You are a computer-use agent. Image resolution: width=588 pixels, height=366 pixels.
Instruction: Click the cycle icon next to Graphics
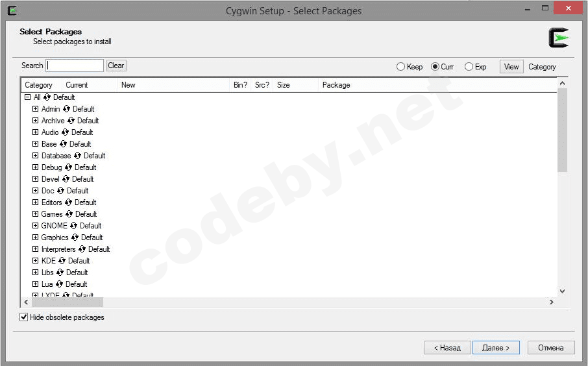pyautogui.click(x=75, y=237)
